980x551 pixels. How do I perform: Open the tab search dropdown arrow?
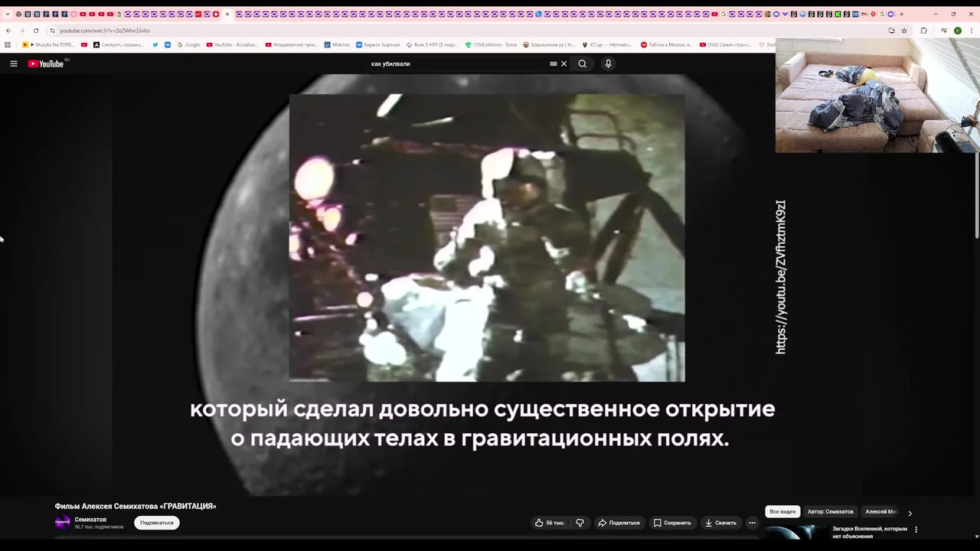click(8, 14)
